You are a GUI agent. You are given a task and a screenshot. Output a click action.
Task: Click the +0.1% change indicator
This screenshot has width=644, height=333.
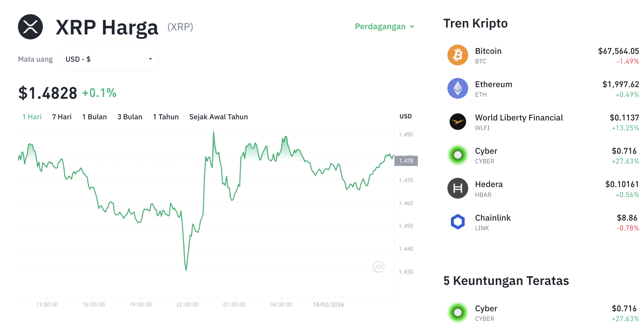(99, 93)
